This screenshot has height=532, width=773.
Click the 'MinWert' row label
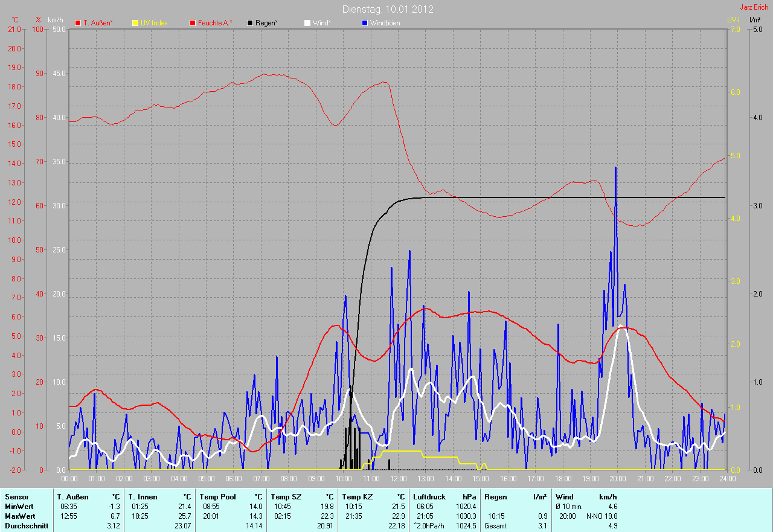(19, 507)
